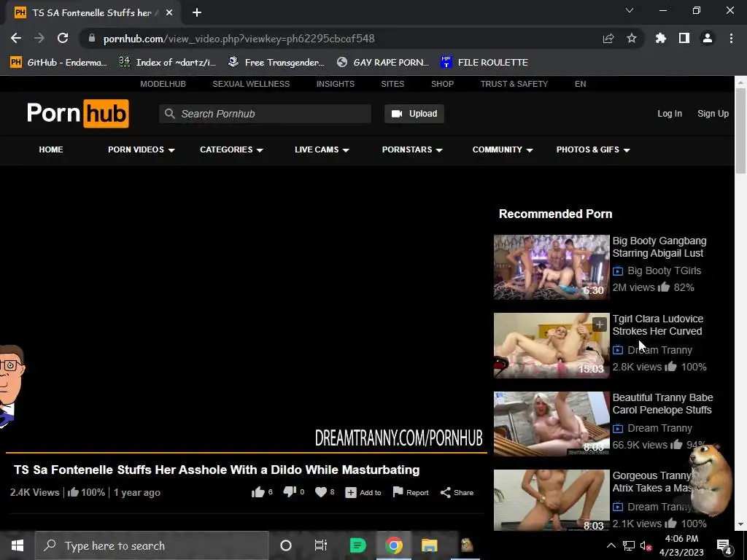Expand the CATEGORIES dropdown menu
Screen dimensions: 747x560
231,149
